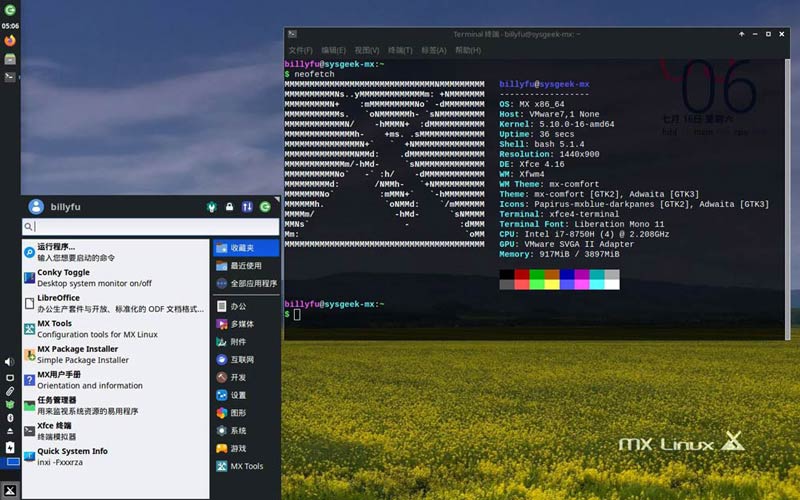
Task: Click the green logout icon at panel top
Action: pos(10,10)
